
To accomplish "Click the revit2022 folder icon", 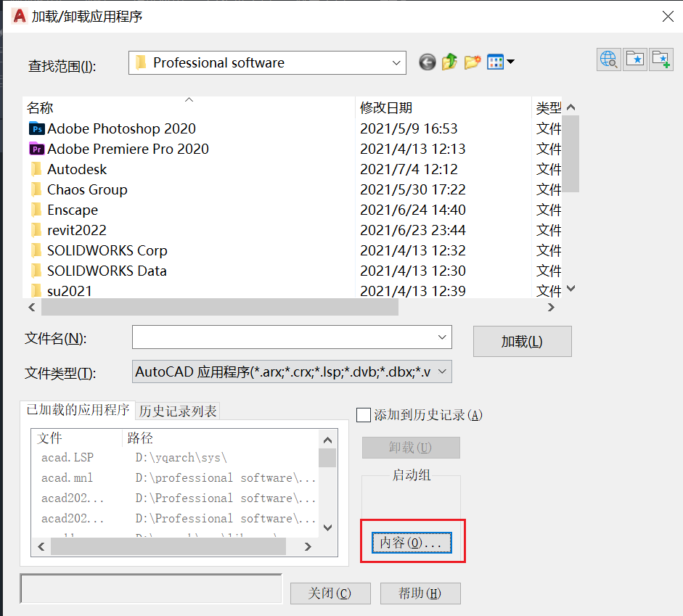I will (37, 230).
